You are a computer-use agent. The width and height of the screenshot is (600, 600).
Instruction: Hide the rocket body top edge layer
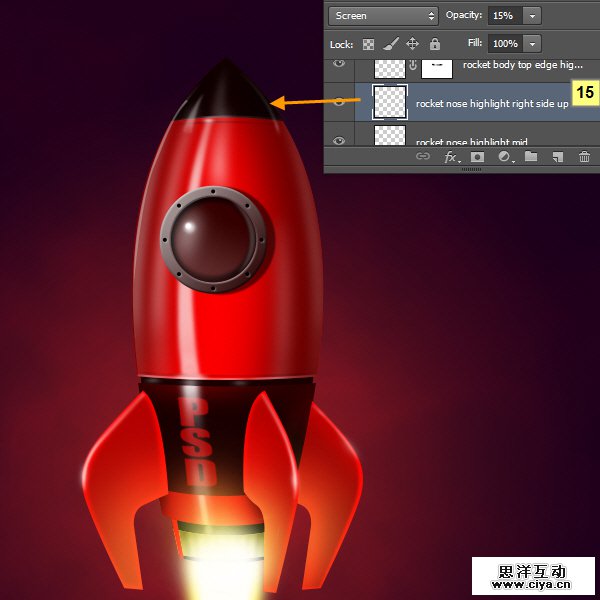(339, 64)
